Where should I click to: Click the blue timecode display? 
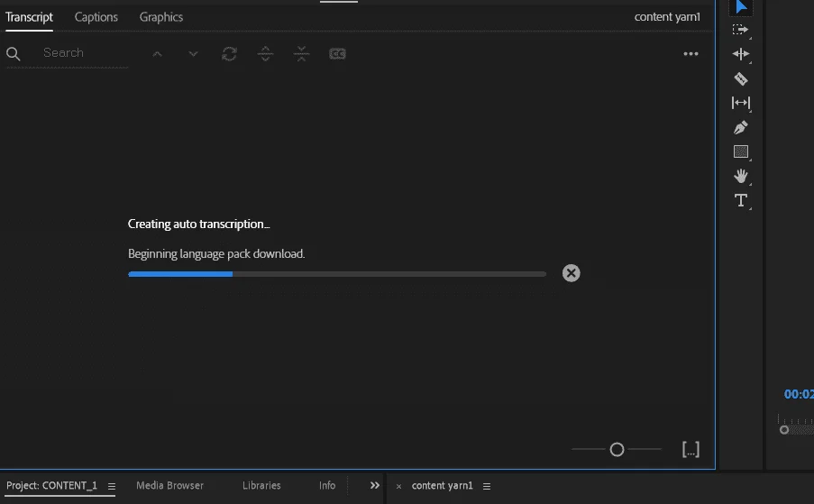[x=799, y=395]
